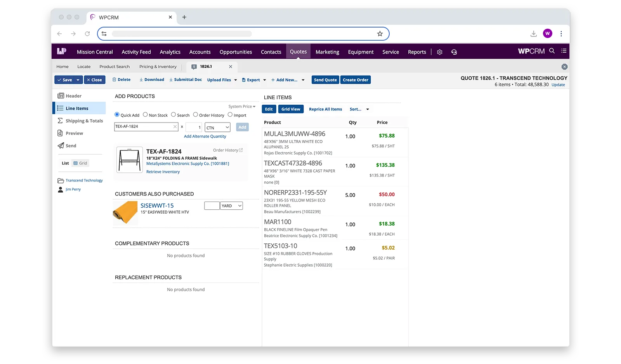Click Reprice All Items link
Viewport: 621px width, 364px height.
coord(325,109)
